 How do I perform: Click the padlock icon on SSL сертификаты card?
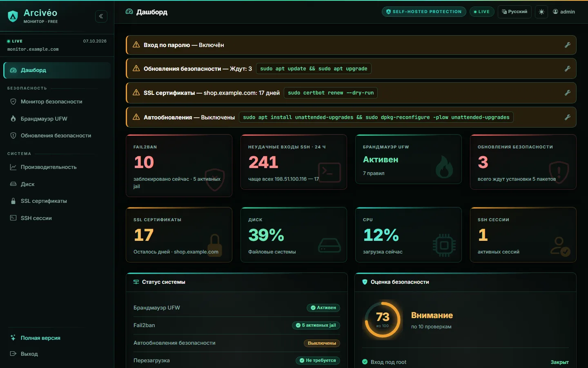[x=215, y=245]
